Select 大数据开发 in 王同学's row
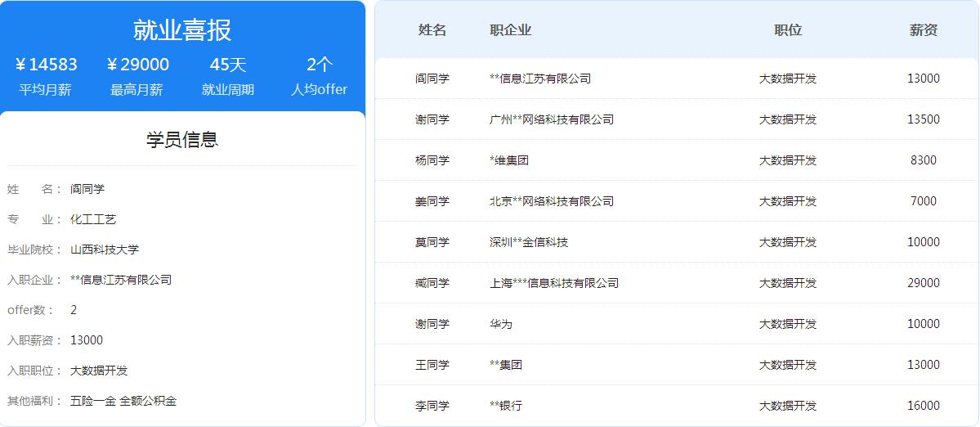 (x=787, y=365)
